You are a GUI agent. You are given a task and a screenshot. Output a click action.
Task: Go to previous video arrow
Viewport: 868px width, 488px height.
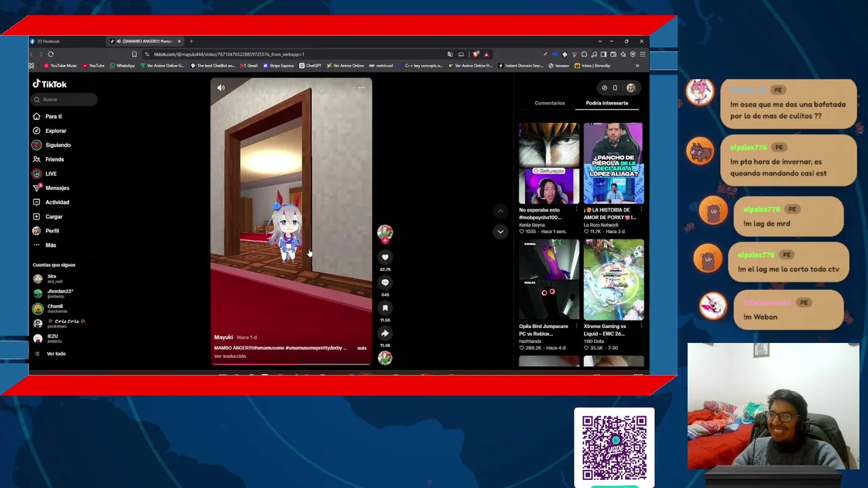click(x=500, y=211)
